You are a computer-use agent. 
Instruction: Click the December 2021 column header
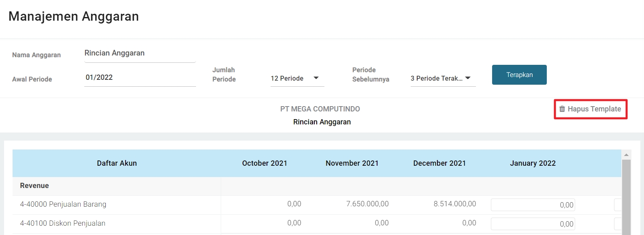(439, 163)
